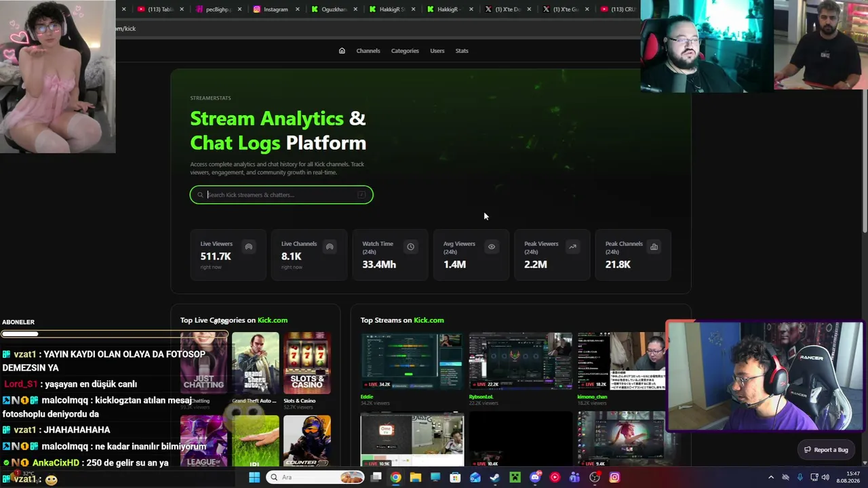Open the clock showing 15:47
The width and height of the screenshot is (868, 488).
(x=848, y=477)
